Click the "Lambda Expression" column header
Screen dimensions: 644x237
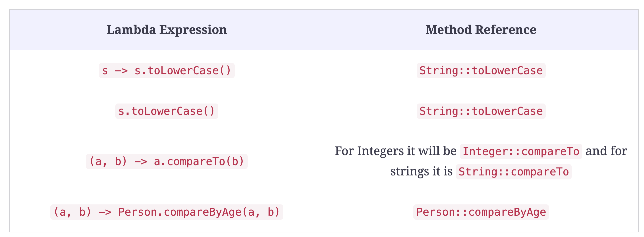pyautogui.click(x=167, y=30)
